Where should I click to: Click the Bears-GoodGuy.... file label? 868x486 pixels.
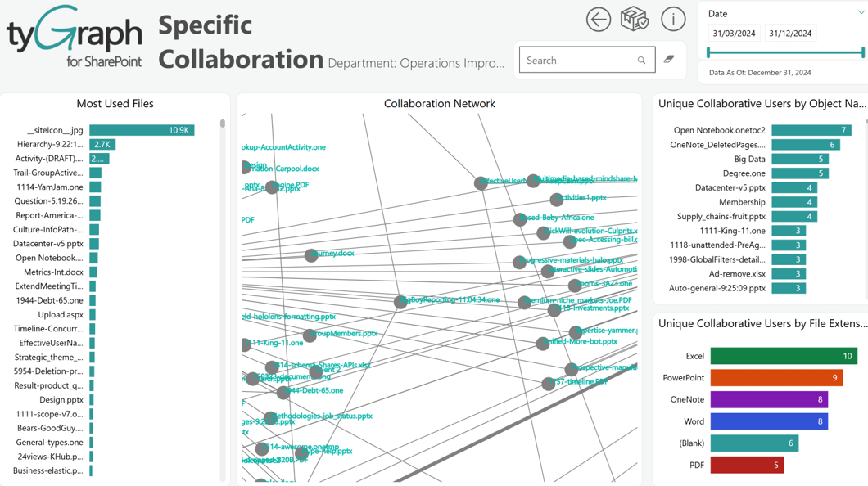(x=51, y=428)
